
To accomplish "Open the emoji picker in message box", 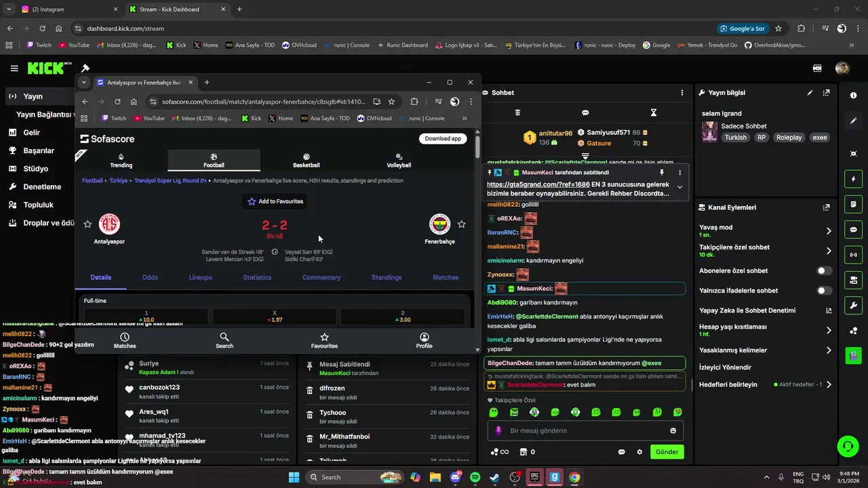I will pos(673,430).
